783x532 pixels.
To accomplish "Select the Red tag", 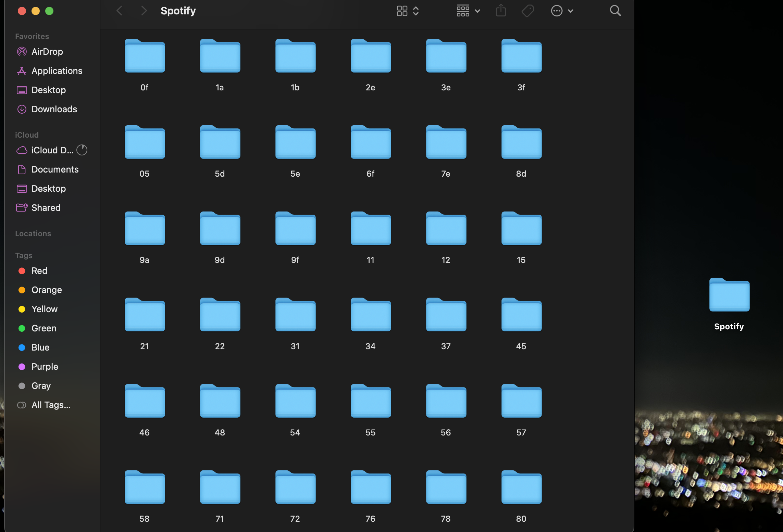I will [x=39, y=270].
